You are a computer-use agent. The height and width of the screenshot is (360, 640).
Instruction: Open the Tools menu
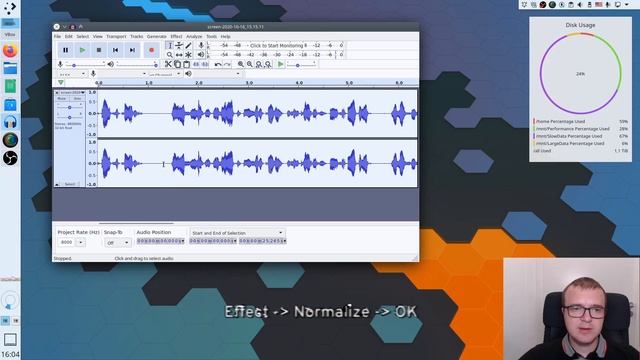click(x=211, y=36)
